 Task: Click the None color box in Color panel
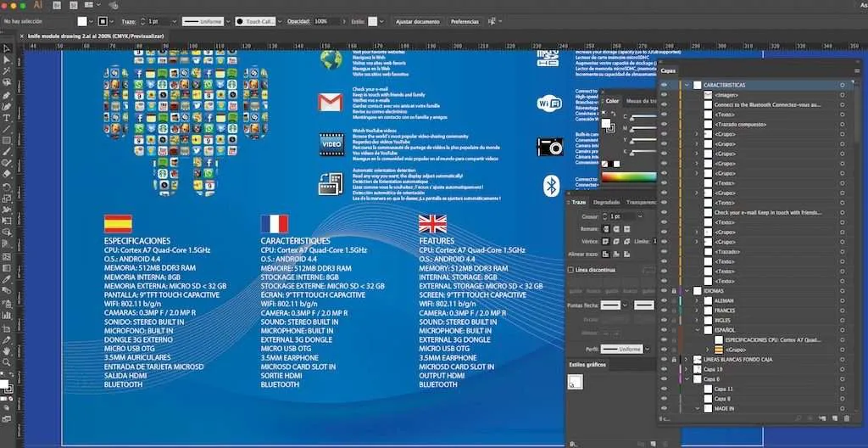coord(604,164)
